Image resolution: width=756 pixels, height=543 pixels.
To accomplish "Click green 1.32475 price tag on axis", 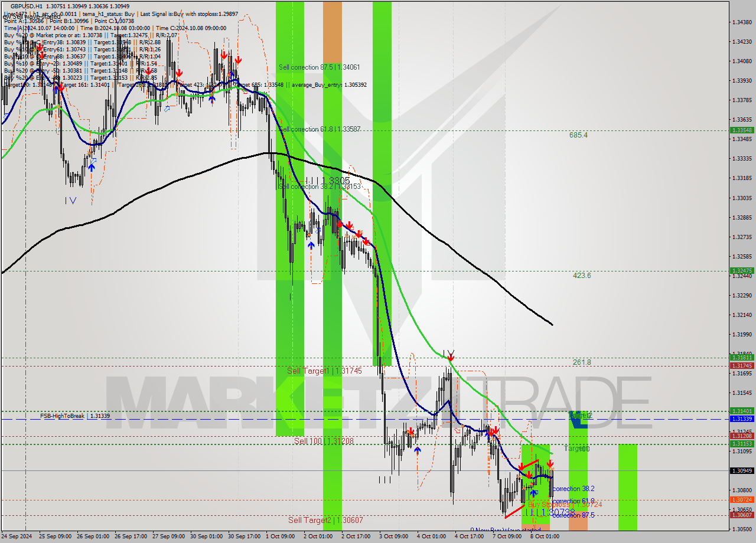I will pos(742,271).
